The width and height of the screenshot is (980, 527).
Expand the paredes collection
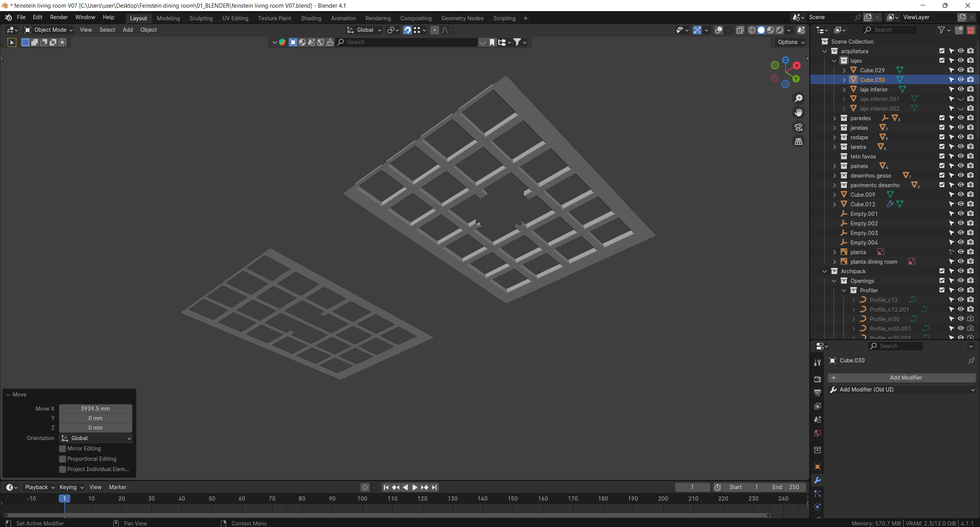(835, 118)
